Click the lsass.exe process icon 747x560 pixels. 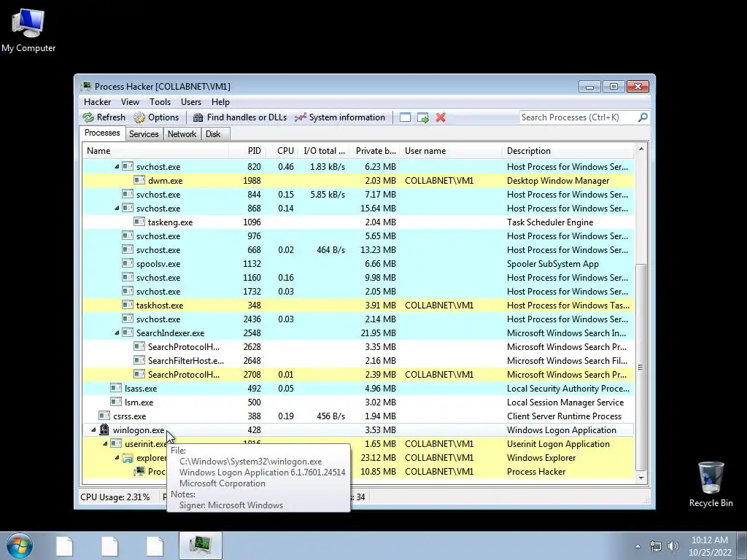point(116,388)
